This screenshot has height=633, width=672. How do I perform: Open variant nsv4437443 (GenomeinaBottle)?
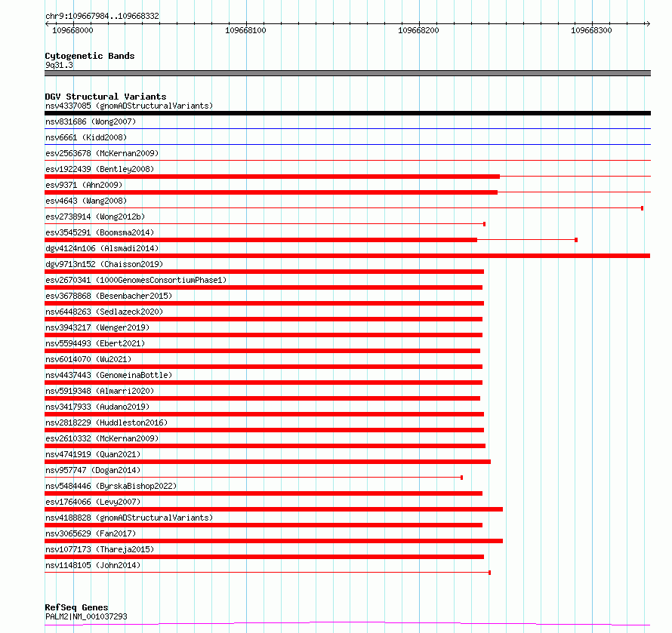click(x=109, y=375)
